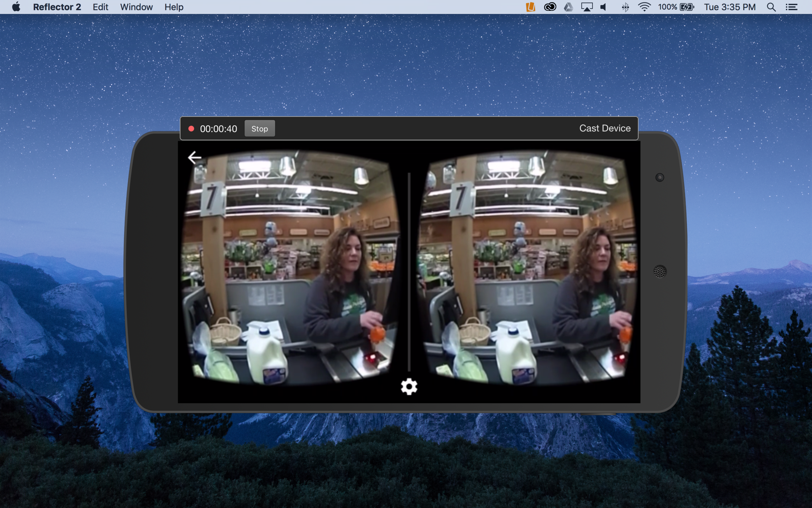Stop the screen recording
The image size is (812, 508).
[260, 128]
